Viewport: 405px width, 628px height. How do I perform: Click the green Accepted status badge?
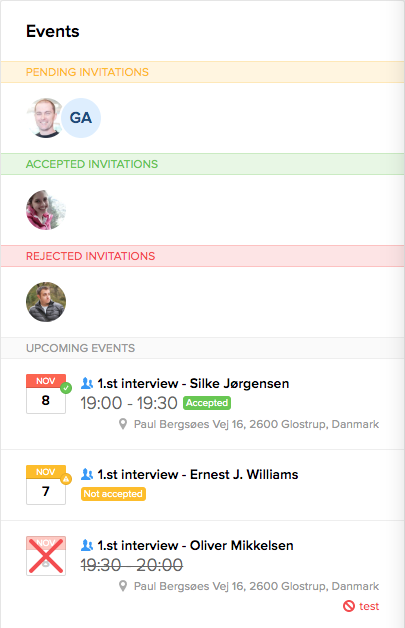(x=207, y=403)
